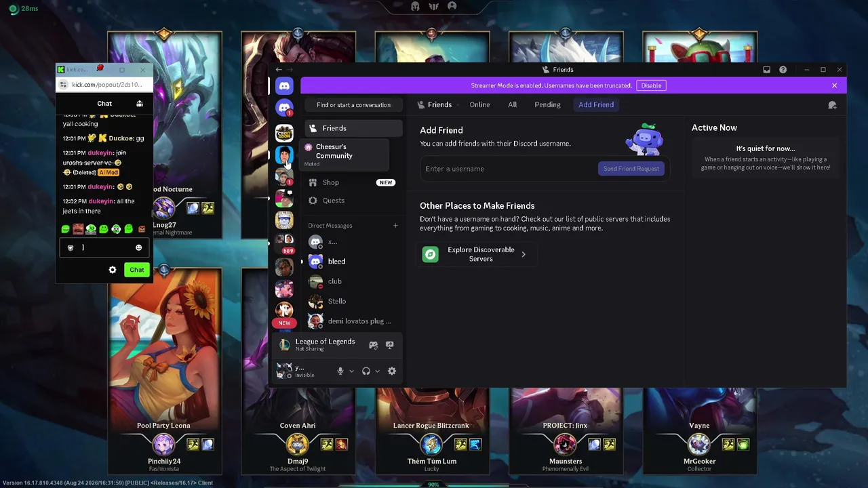
Task: Select Friends in the Discord sidebar
Action: (353, 128)
